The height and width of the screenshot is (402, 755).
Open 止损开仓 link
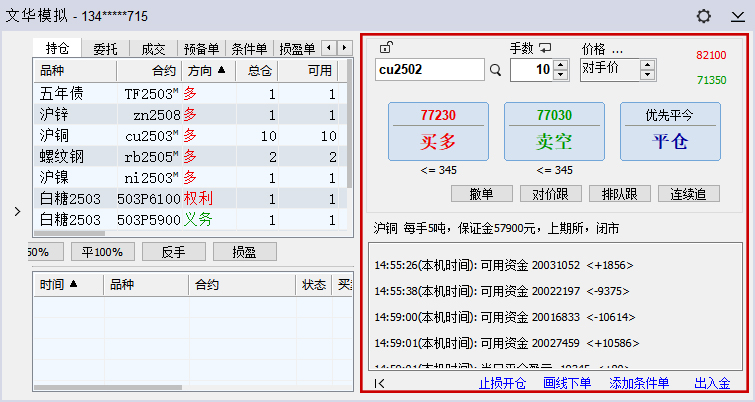(502, 383)
